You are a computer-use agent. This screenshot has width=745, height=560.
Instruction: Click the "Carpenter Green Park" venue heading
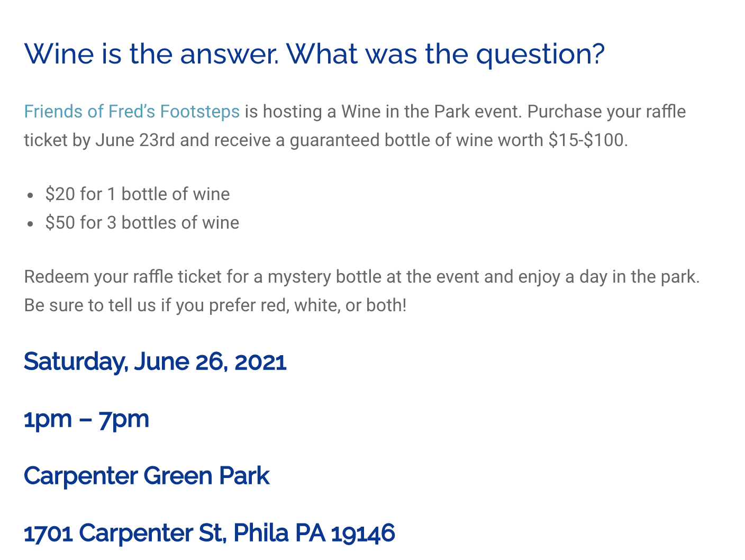[147, 476]
